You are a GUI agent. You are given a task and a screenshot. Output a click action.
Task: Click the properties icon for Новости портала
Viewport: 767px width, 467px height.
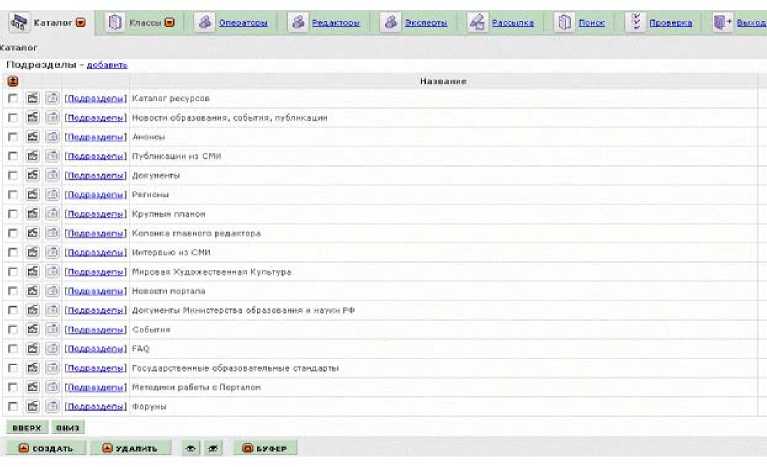pos(52,290)
